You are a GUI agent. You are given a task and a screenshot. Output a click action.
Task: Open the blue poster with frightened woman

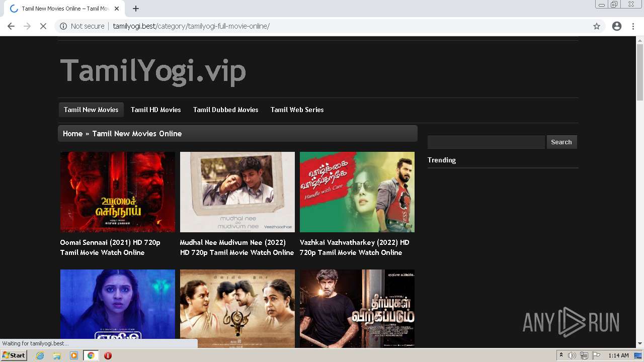118,308
